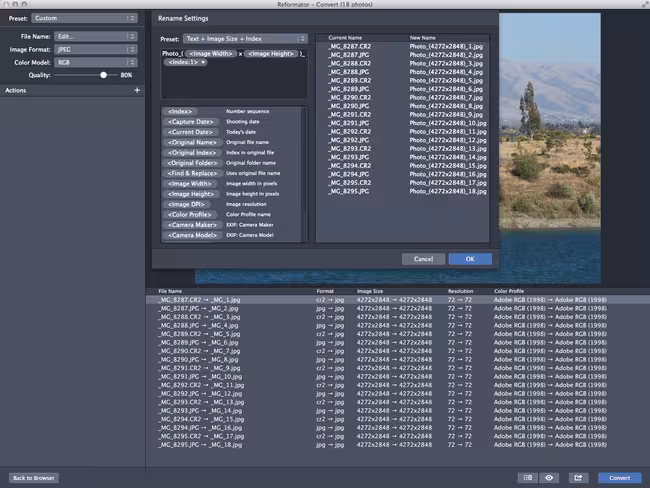Expand the <Index:1> token options arrow
This screenshot has height=488, width=650.
(203, 62)
